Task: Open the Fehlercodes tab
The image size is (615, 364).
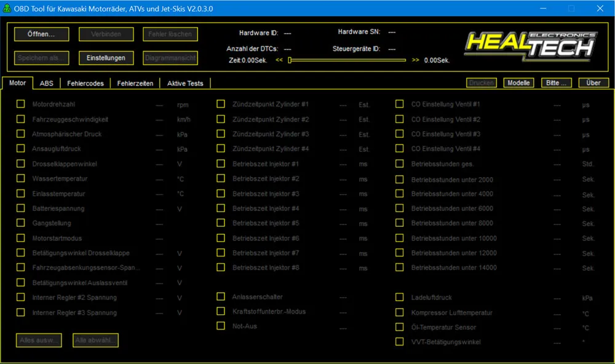Action: tap(85, 83)
